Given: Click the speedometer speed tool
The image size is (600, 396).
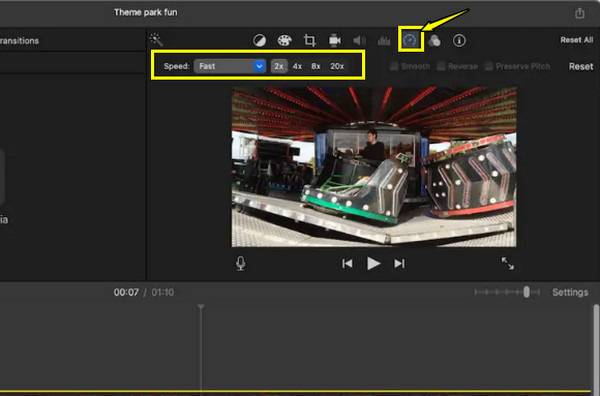Looking at the screenshot, I should (x=409, y=40).
